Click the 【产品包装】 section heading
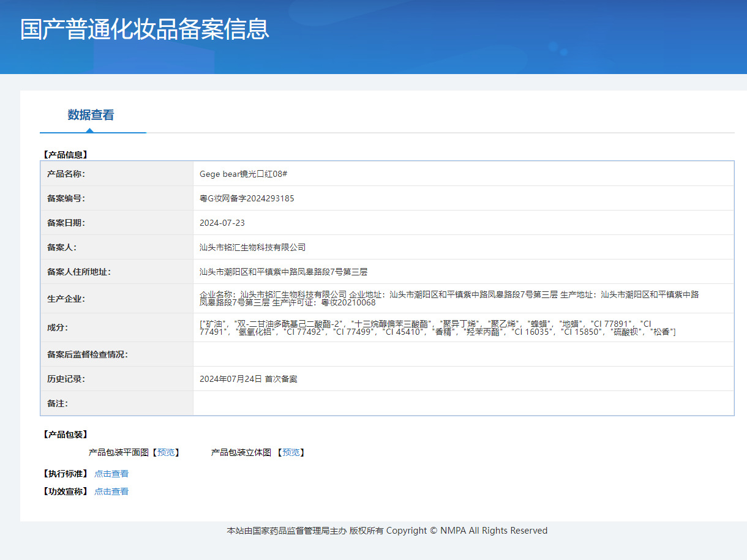The height and width of the screenshot is (560, 747). (x=66, y=435)
